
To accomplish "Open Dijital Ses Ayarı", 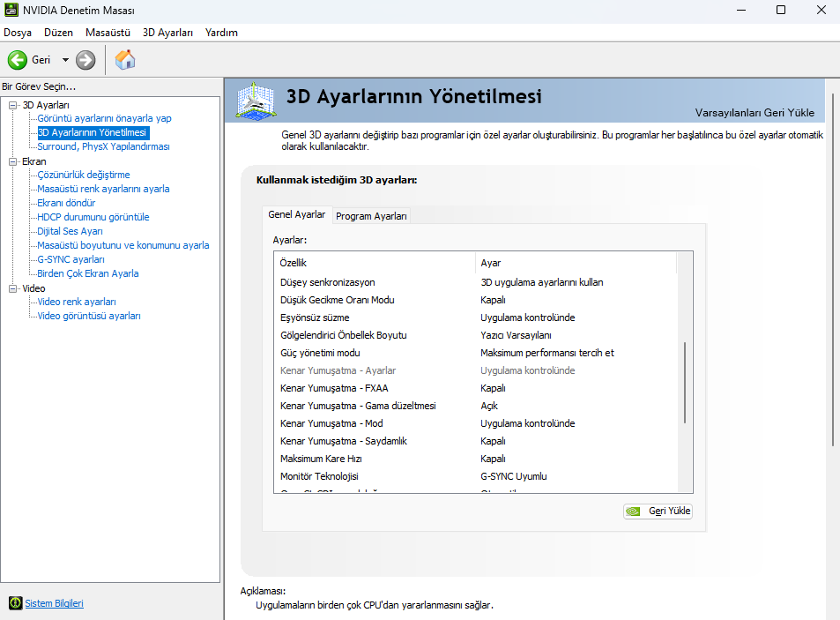I will 71,231.
